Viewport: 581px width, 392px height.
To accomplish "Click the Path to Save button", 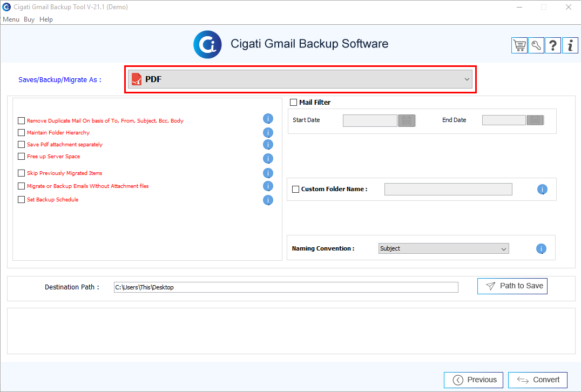I will click(512, 286).
